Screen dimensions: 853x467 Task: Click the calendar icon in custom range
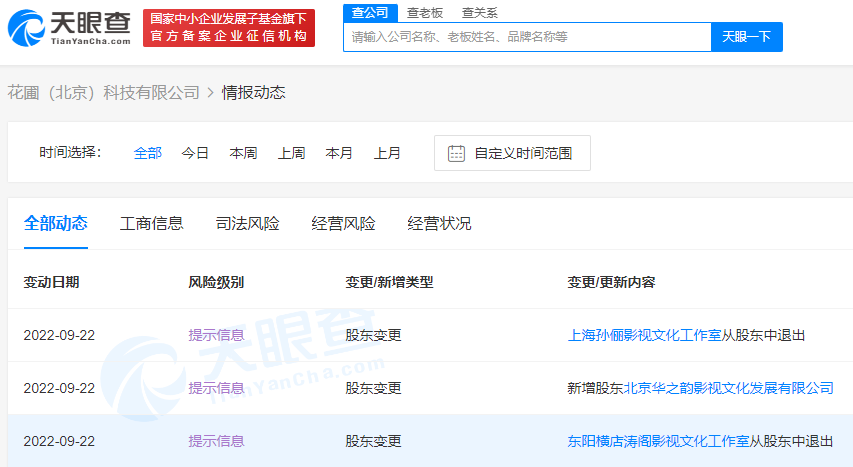tap(456, 153)
